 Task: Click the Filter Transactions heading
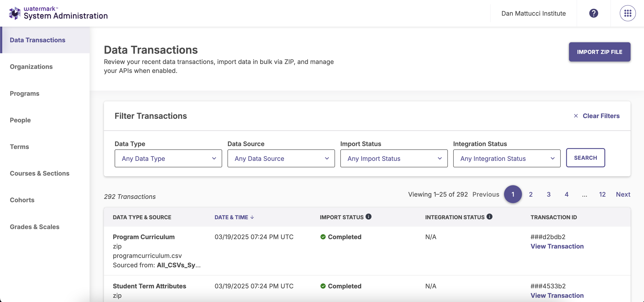click(150, 116)
